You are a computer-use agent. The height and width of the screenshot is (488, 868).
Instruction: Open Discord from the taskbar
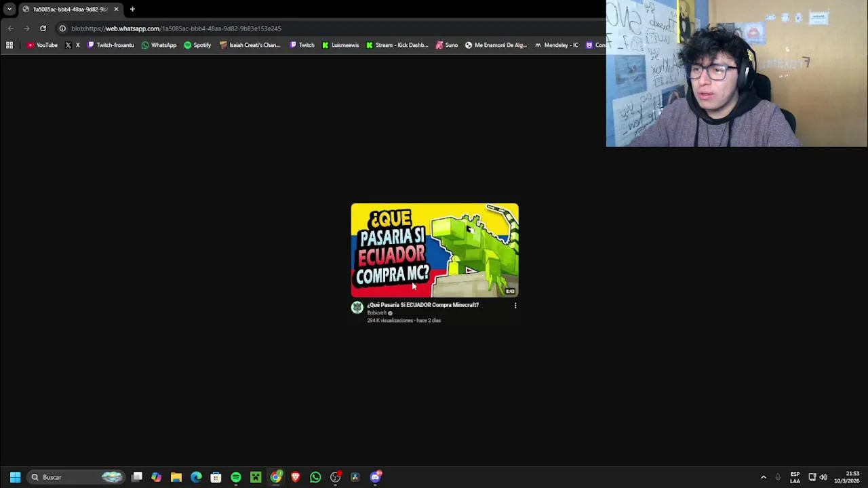pos(375,477)
